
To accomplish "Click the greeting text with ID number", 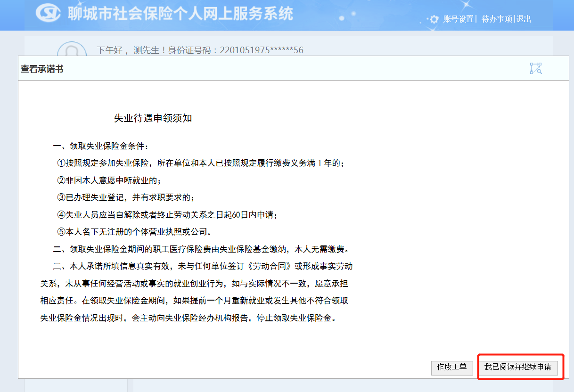I will (x=200, y=50).
